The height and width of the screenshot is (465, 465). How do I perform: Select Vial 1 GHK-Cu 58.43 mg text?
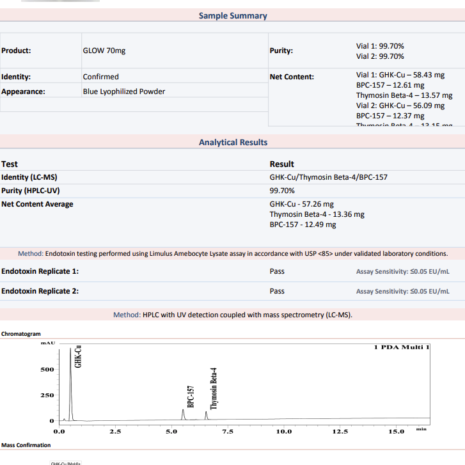400,75
